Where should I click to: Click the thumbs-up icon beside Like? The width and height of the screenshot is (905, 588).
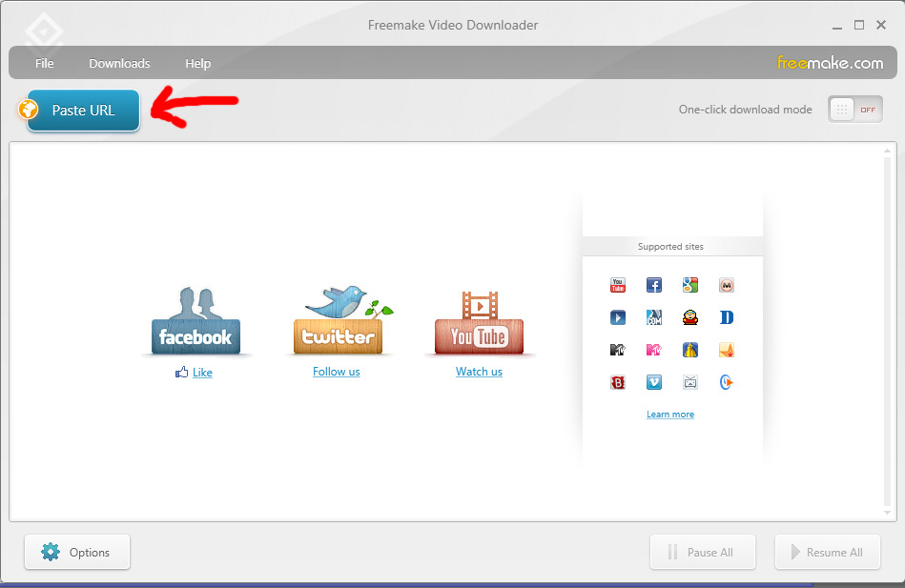click(182, 373)
